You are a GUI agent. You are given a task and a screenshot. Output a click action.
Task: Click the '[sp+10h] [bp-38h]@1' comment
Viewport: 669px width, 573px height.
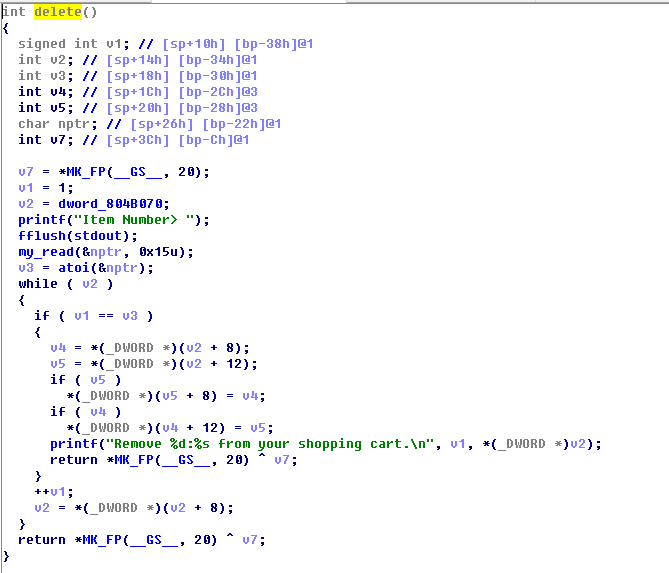point(238,44)
